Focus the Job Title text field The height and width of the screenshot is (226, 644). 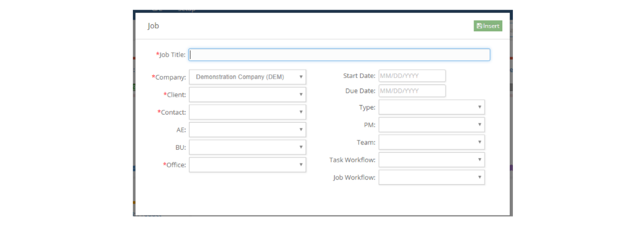click(x=339, y=55)
